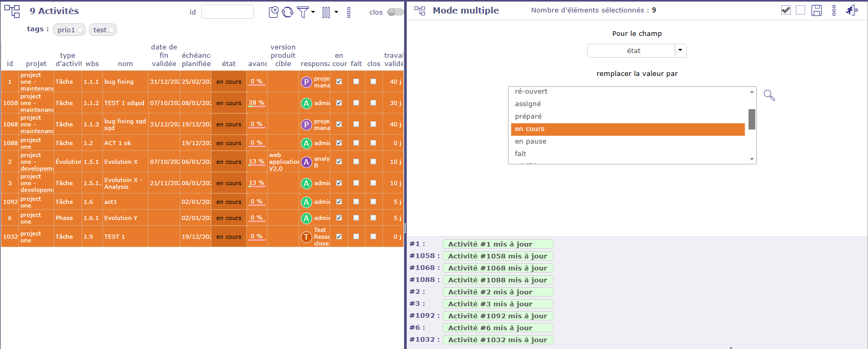The width and height of the screenshot is (868, 349).
Task: Click the select all checkmark icon
Action: click(786, 10)
